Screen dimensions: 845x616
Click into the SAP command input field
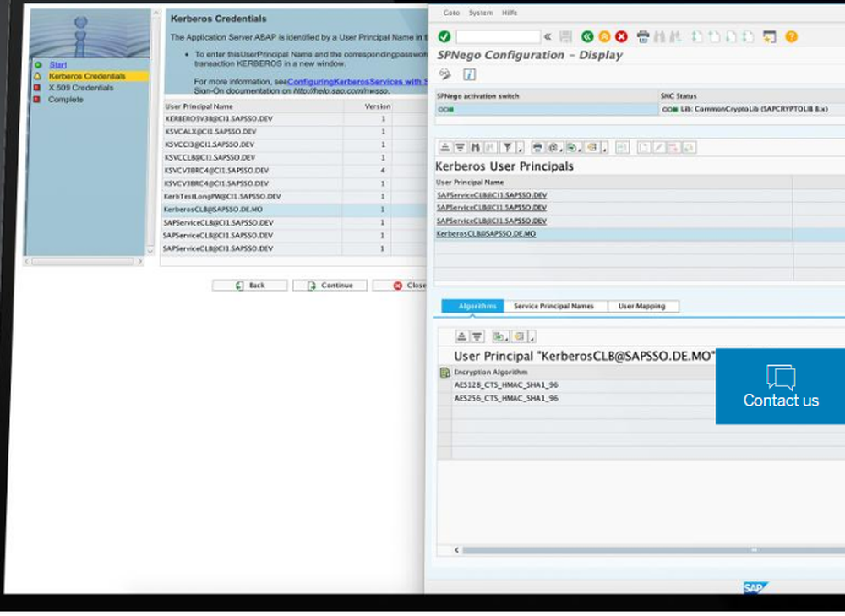coord(498,36)
